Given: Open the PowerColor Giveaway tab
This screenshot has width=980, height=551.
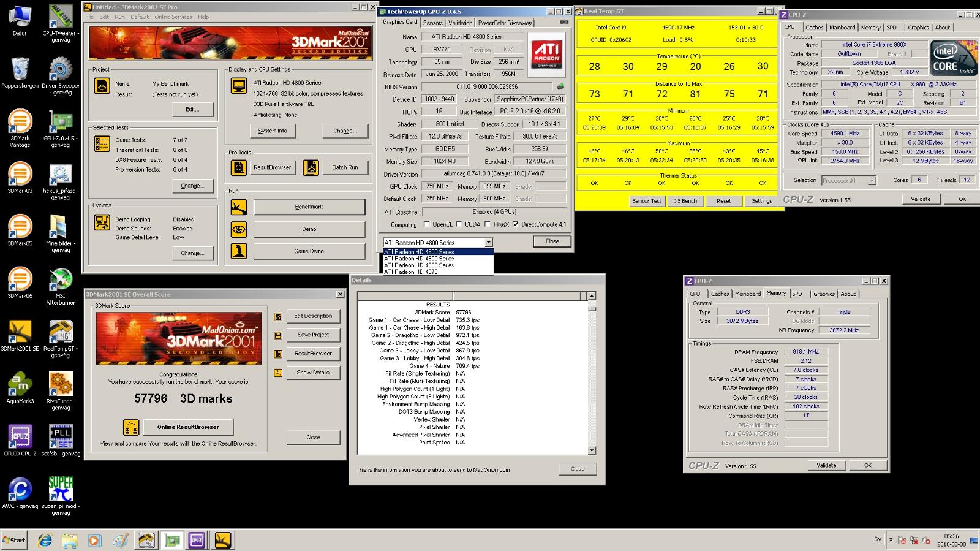Looking at the screenshot, I should click(x=505, y=23).
